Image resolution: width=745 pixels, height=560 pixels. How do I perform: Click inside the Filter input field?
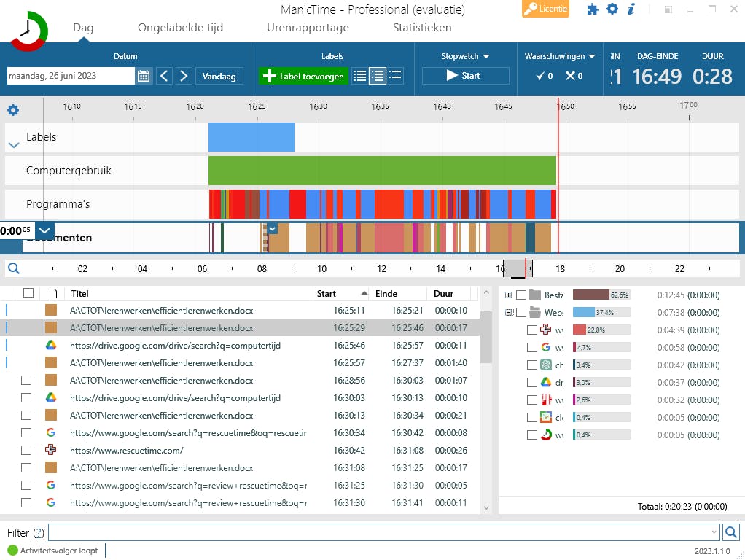tap(364, 532)
